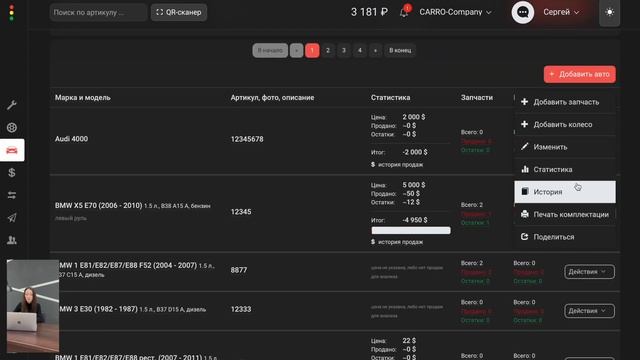Click the Запчасти column header

point(477,98)
